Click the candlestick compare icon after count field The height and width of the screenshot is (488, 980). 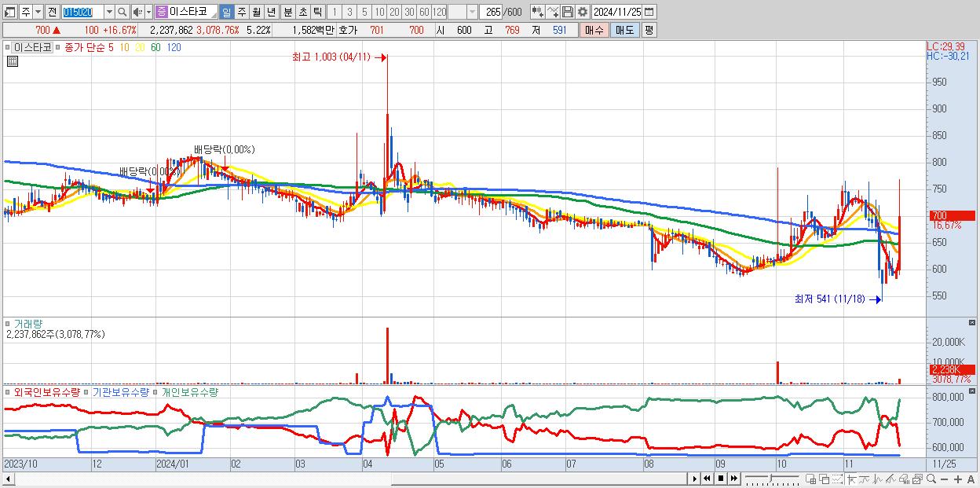[x=537, y=12]
